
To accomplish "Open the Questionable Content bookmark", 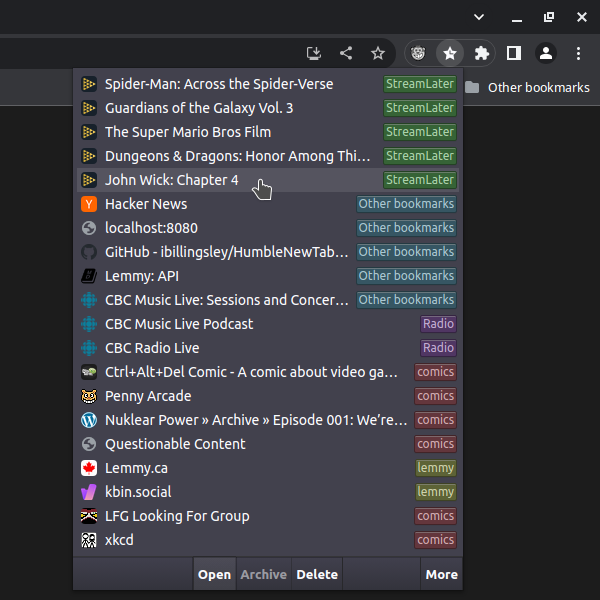I will coord(268,444).
